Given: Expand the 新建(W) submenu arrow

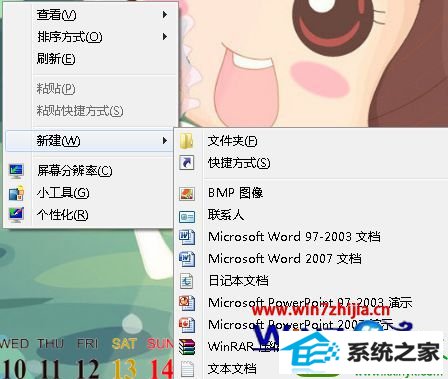Looking at the screenshot, I should point(165,141).
